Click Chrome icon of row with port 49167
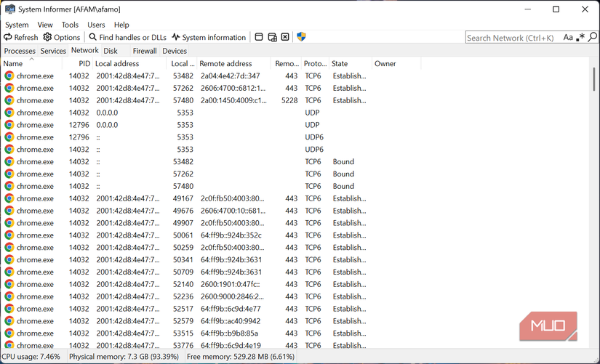This screenshot has height=364, width=600. 9,198
